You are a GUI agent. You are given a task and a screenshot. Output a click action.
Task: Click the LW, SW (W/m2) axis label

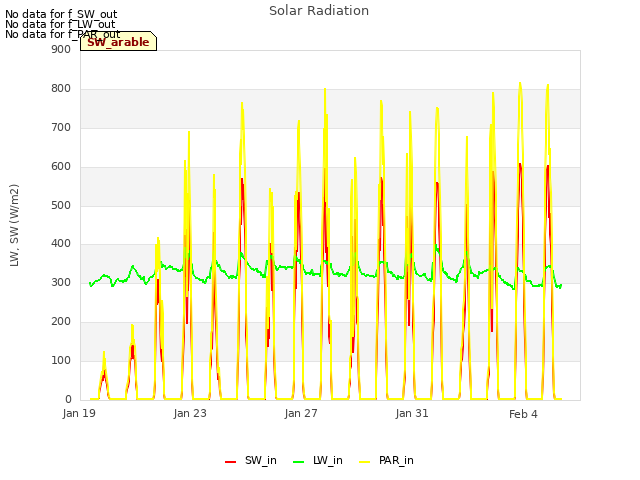(x=14, y=225)
